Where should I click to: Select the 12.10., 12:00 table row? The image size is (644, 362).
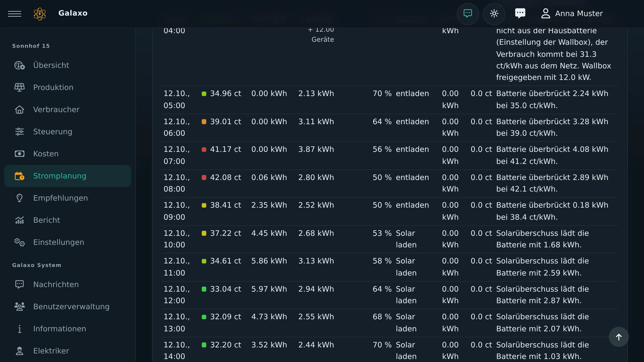390,295
